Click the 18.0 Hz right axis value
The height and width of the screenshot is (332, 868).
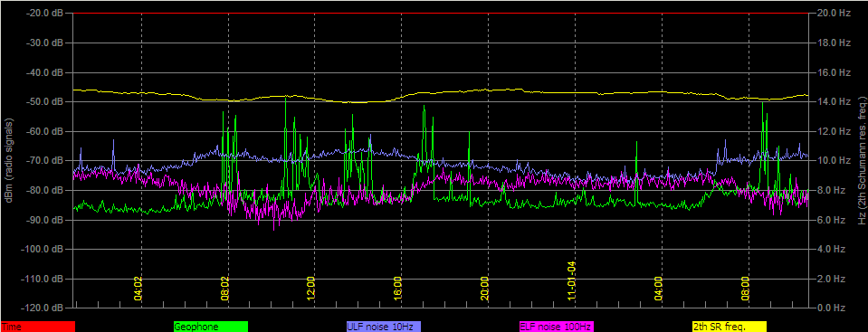[835, 42]
